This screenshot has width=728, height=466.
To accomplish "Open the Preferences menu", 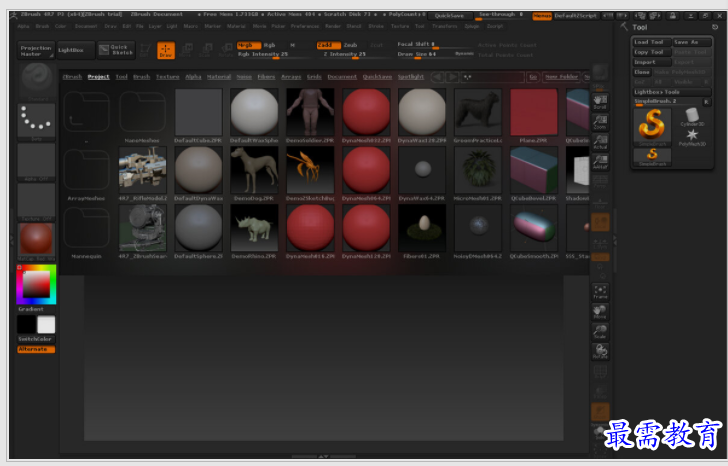I will 303,26.
